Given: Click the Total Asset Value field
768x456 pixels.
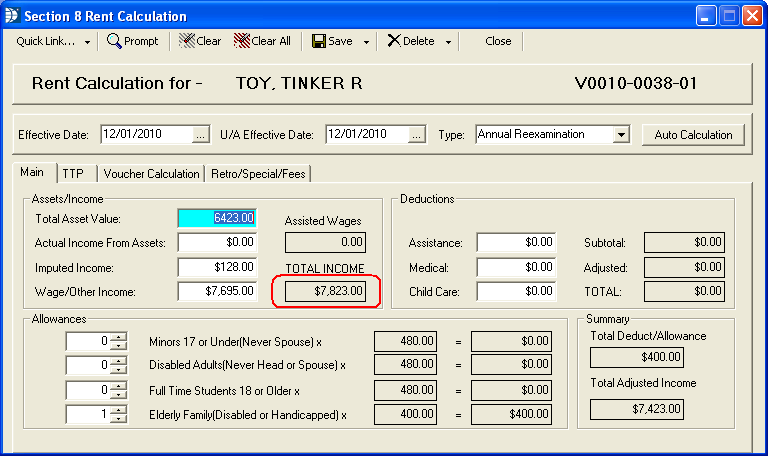Looking at the screenshot, I should click(x=217, y=218).
